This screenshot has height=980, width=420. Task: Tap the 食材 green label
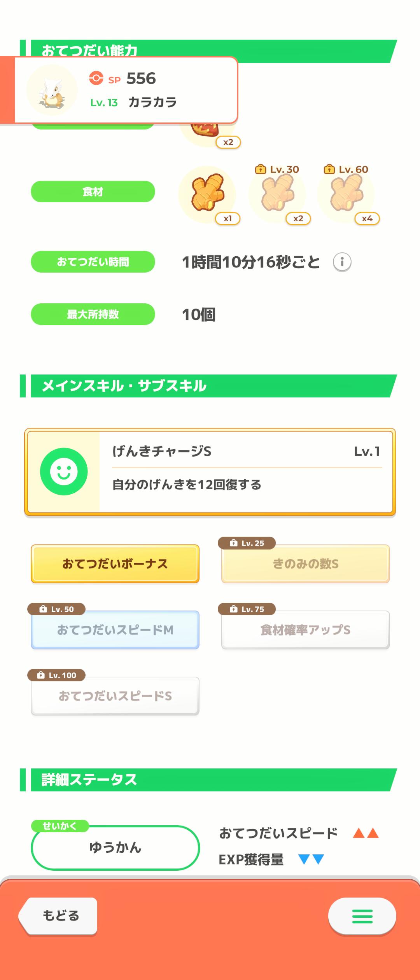coord(93,191)
